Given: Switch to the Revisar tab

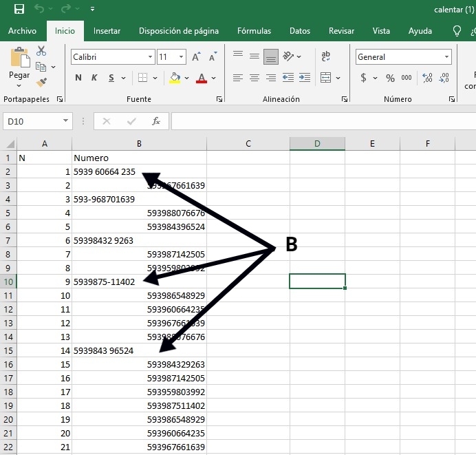Looking at the screenshot, I should [x=341, y=31].
